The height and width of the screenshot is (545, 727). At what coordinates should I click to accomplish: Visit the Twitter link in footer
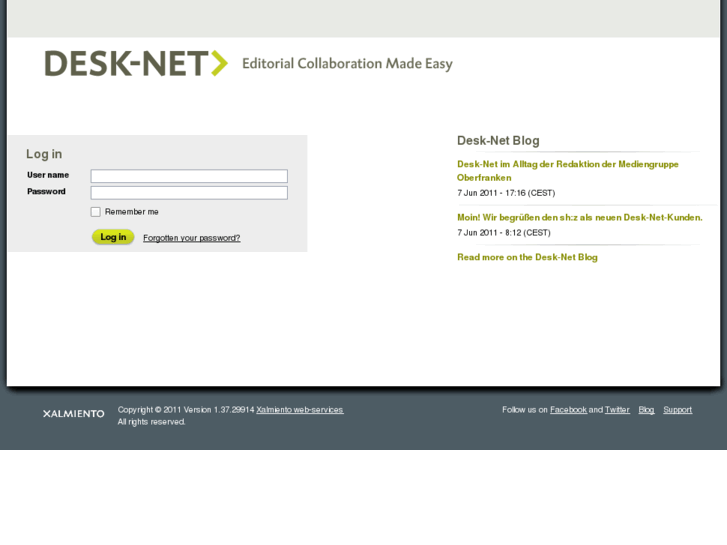[x=617, y=410]
